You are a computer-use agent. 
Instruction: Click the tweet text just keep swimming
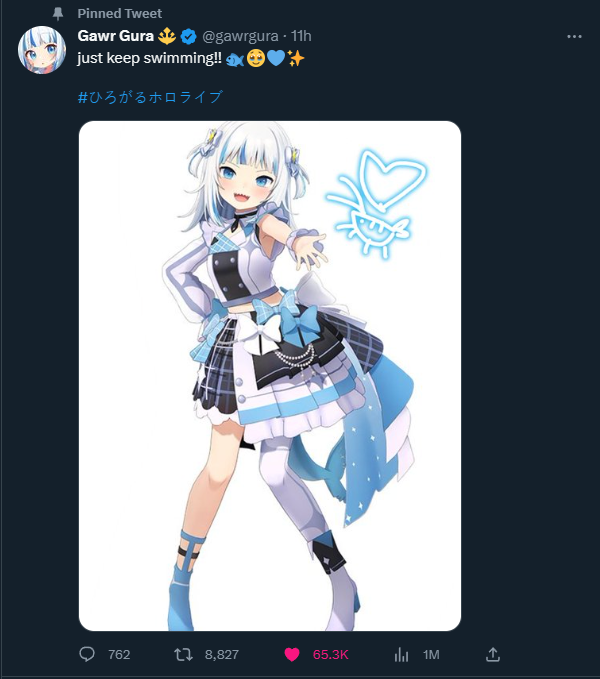point(149,58)
